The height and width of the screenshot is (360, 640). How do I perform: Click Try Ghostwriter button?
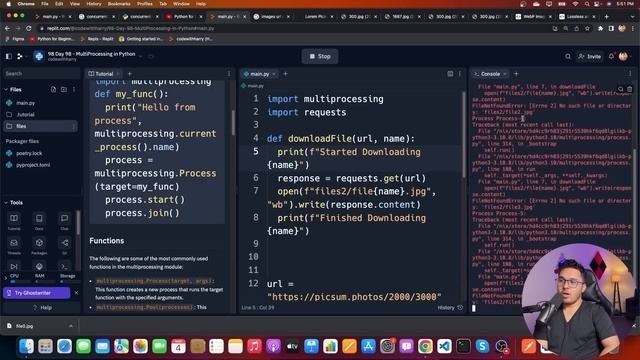point(37,293)
